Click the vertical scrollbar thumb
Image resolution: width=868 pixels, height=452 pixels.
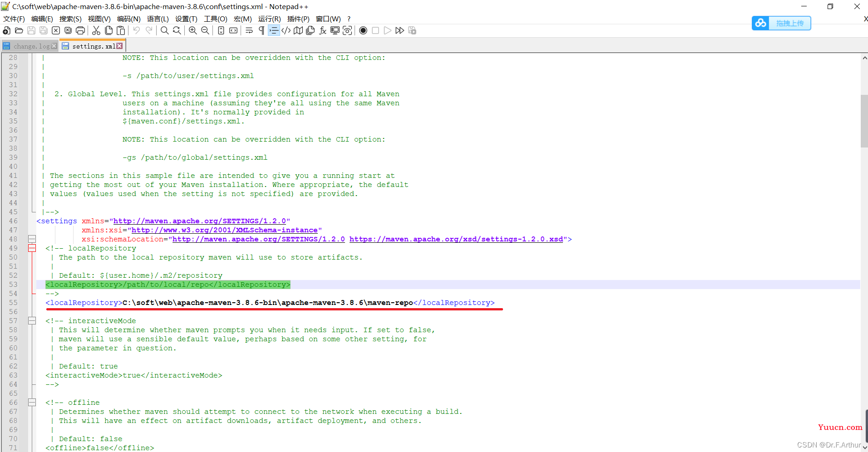coord(864,121)
